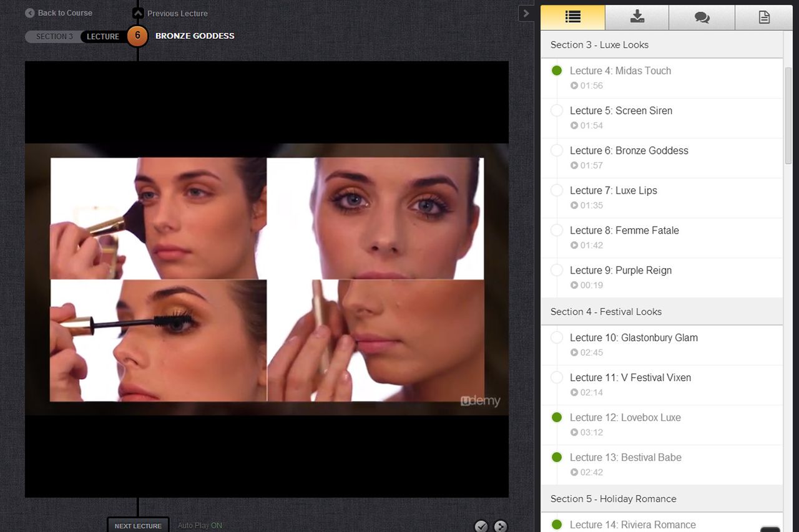This screenshot has height=532, width=799.
Task: Open Lecture 5: Screen Siren
Action: (x=621, y=110)
